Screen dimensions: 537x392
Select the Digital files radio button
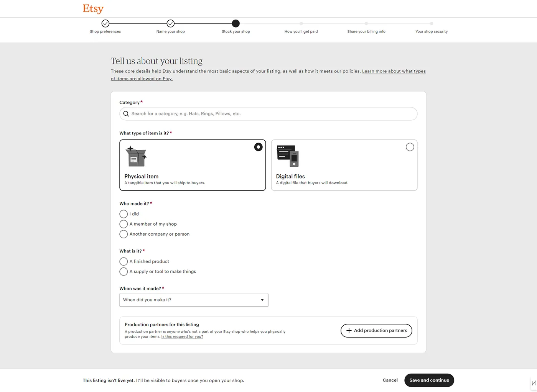click(410, 147)
